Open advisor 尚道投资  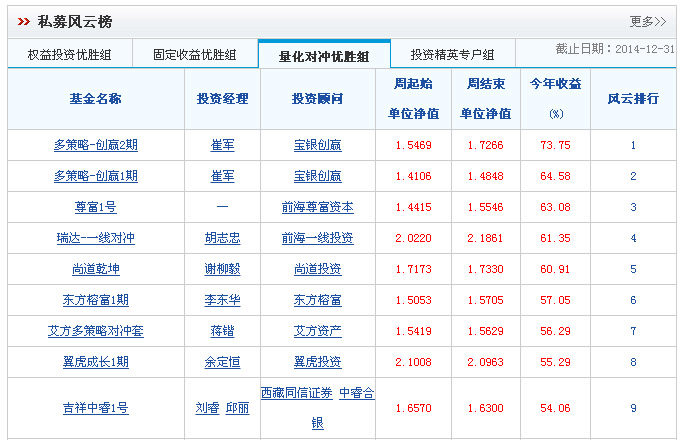point(318,269)
